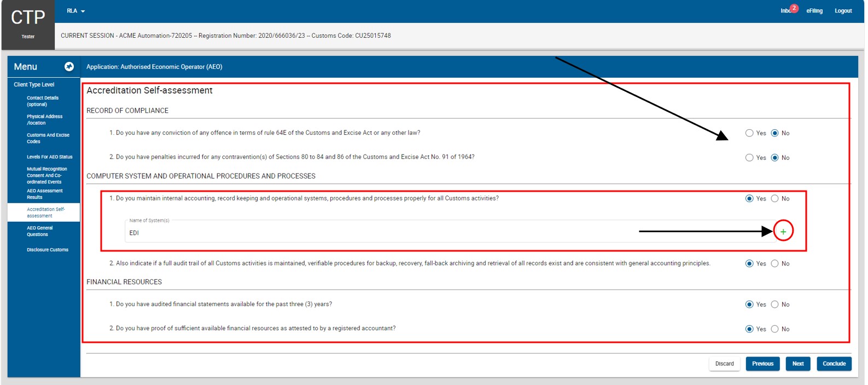868x385 pixels.
Task: Select Yes for audited financial statements question
Action: pyautogui.click(x=749, y=304)
